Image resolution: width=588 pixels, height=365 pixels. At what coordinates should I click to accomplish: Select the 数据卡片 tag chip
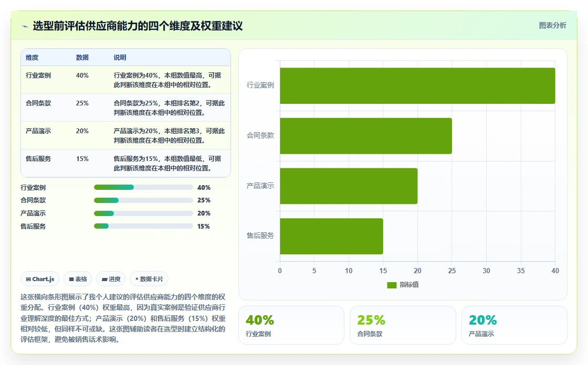[149, 279]
